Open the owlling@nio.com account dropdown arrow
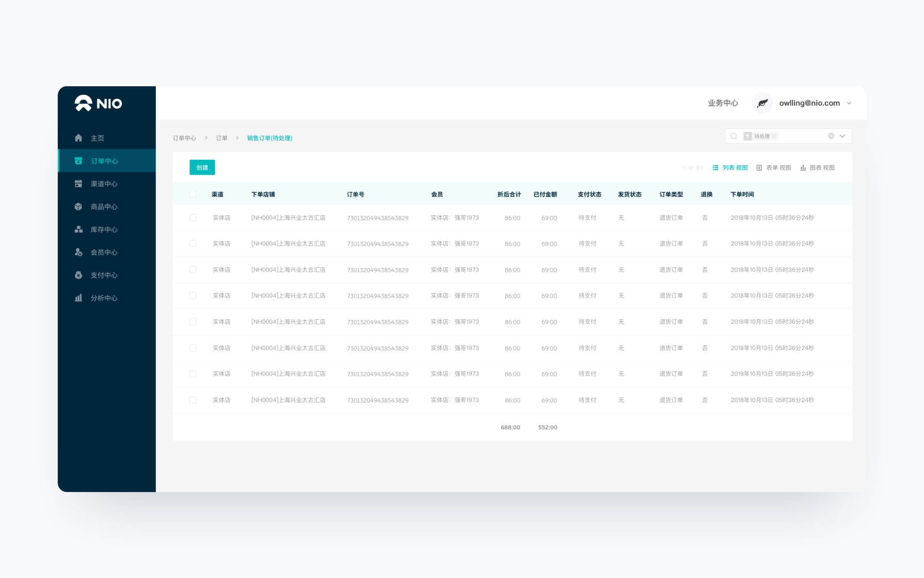Screen dimensions: 924x578 click(x=849, y=103)
